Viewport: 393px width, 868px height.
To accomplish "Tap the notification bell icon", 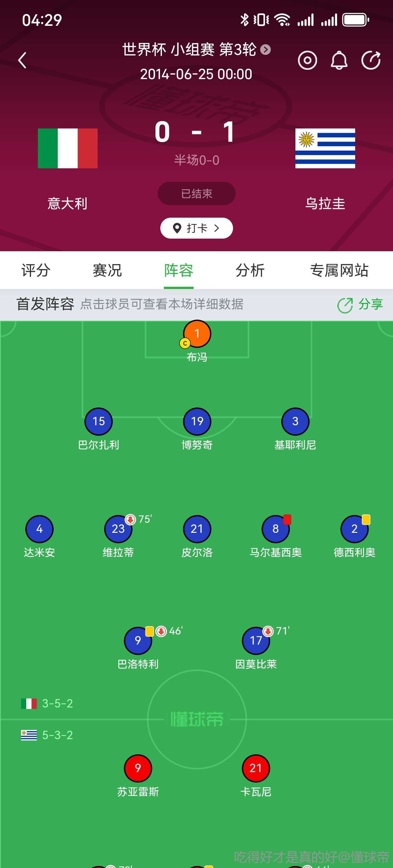I will click(339, 61).
